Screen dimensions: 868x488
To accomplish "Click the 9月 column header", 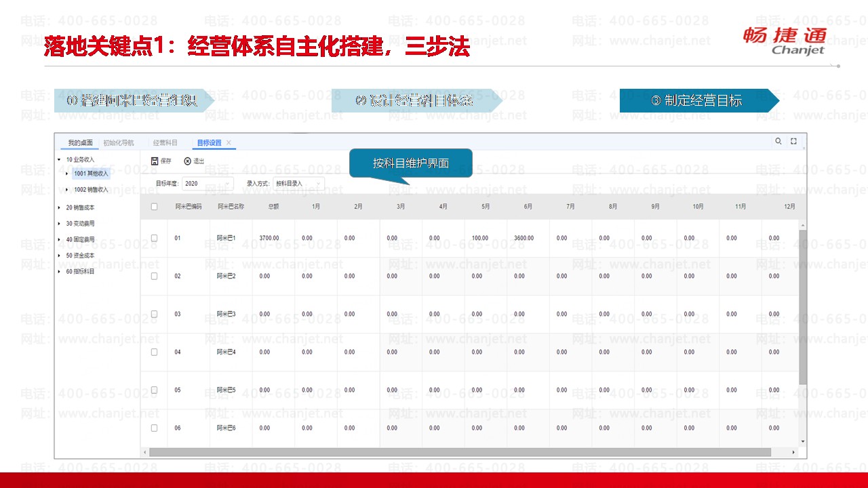I will [x=655, y=207].
